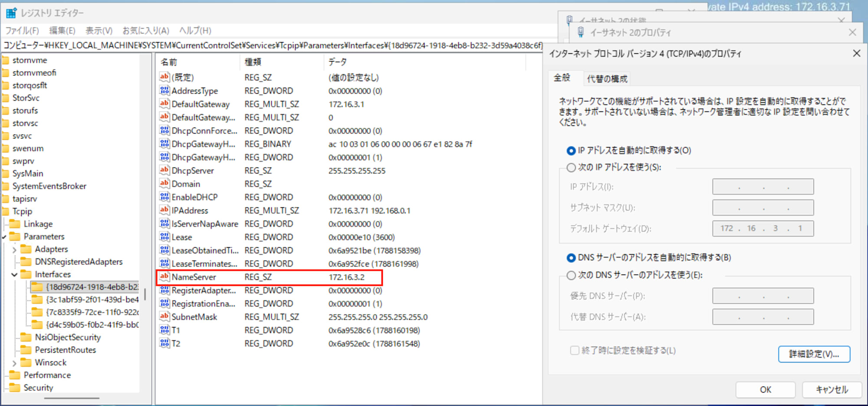Click the Registry Editor app icon in title bar
Image resolution: width=868 pixels, height=406 pixels.
[x=11, y=13]
